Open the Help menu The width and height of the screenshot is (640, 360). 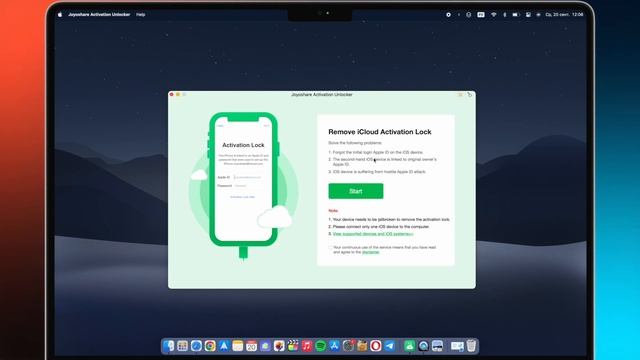click(141, 14)
